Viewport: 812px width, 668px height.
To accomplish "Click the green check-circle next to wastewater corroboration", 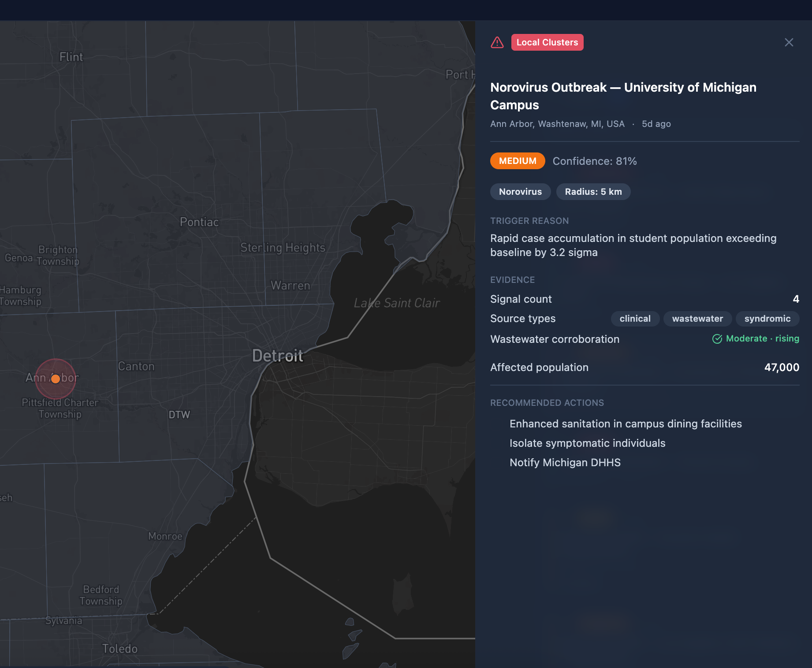I will (717, 339).
